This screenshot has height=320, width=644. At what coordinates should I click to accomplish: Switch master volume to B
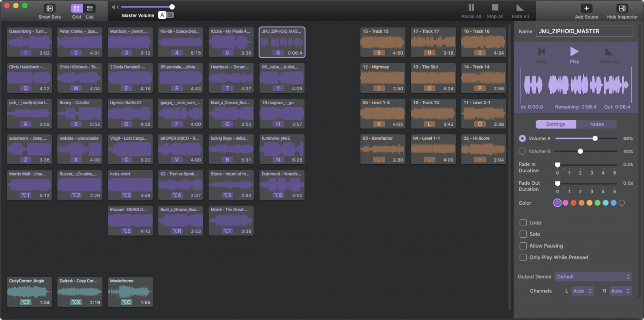[x=170, y=15]
